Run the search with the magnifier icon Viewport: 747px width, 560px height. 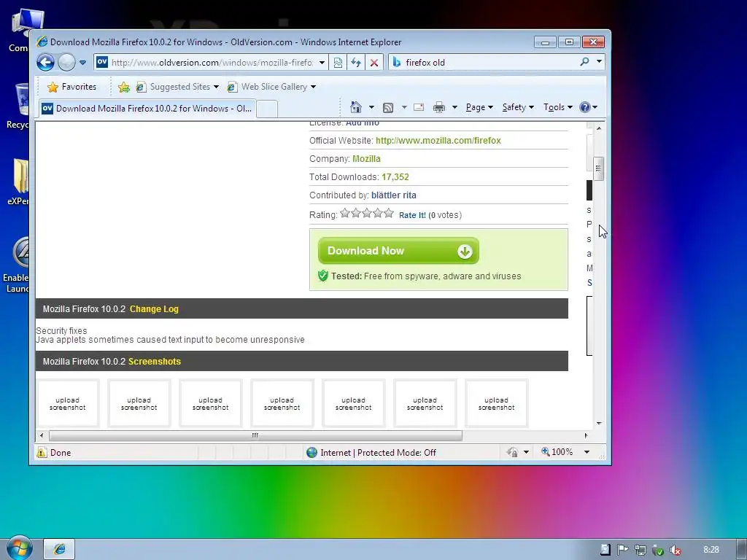pyautogui.click(x=584, y=62)
